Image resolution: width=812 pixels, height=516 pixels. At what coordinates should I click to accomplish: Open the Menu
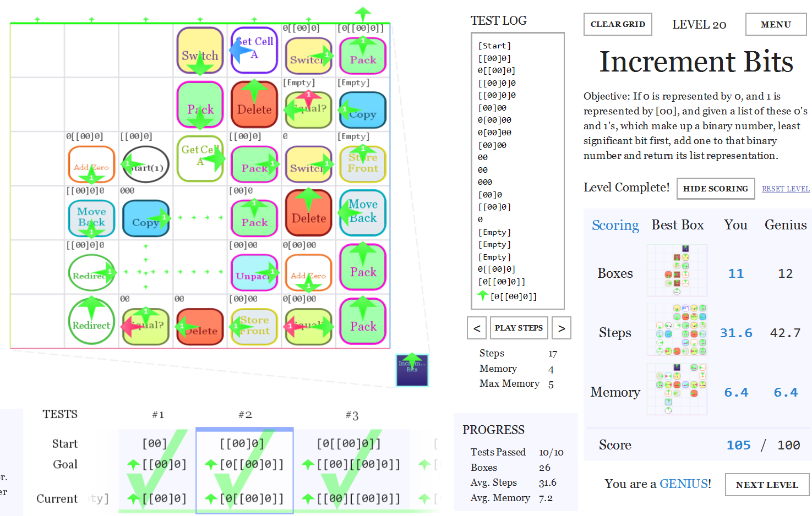pyautogui.click(x=776, y=24)
